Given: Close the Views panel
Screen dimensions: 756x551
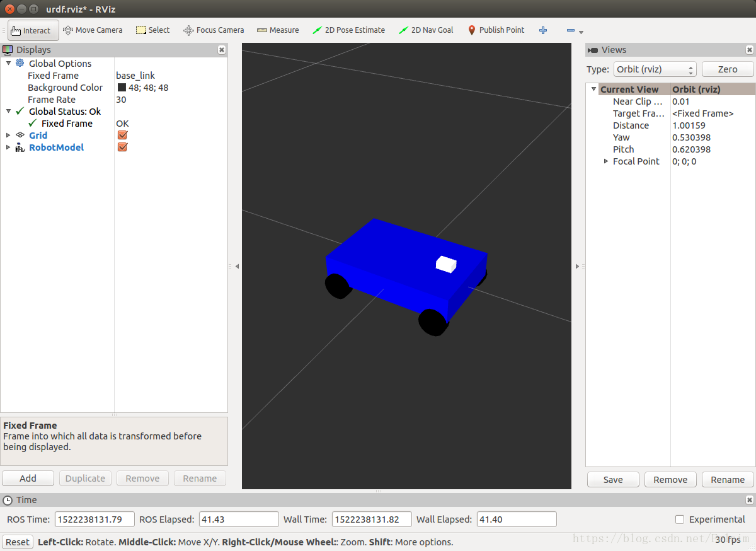Looking at the screenshot, I should 750,50.
